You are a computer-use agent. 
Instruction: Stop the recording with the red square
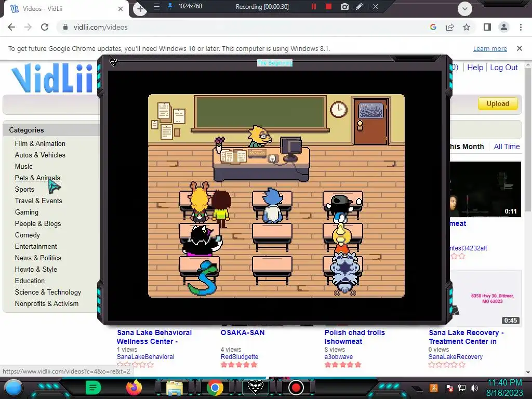click(328, 6)
